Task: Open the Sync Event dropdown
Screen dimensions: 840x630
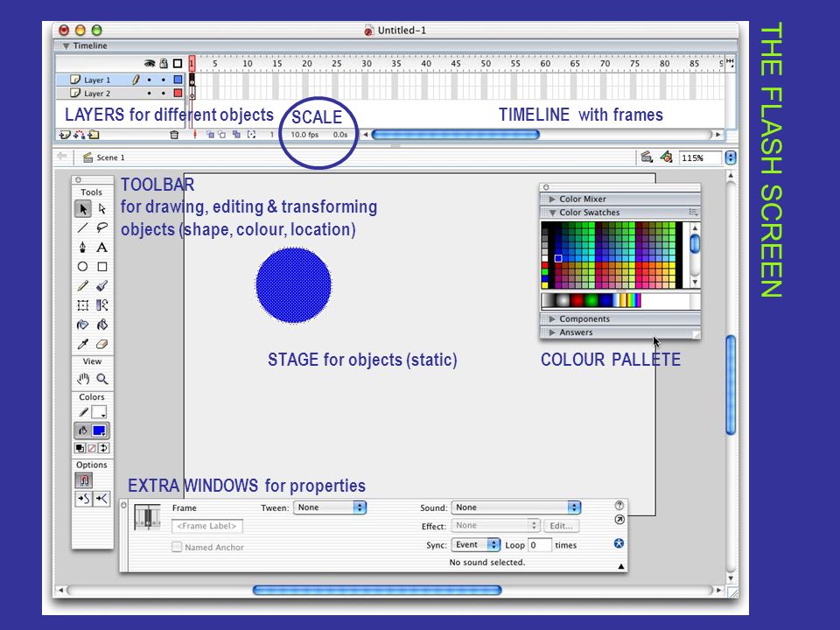Action: pyautogui.click(x=476, y=545)
